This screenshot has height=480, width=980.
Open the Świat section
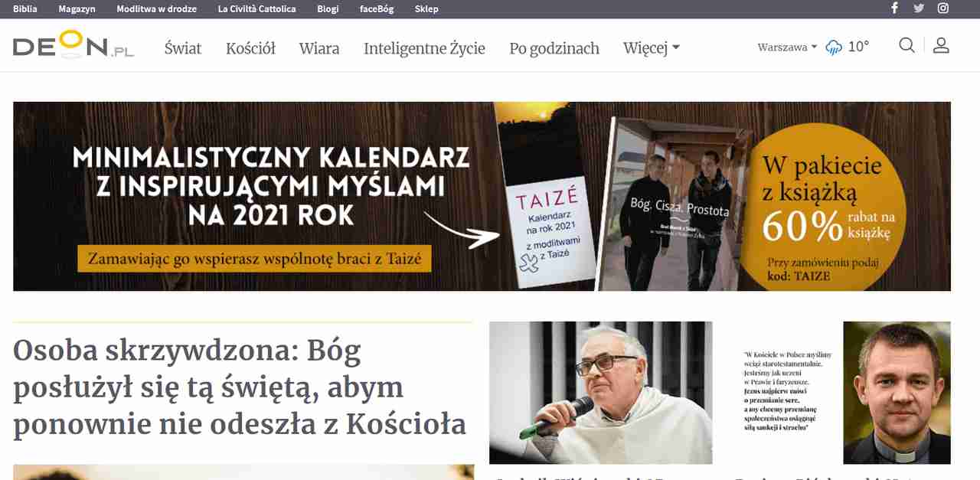183,48
